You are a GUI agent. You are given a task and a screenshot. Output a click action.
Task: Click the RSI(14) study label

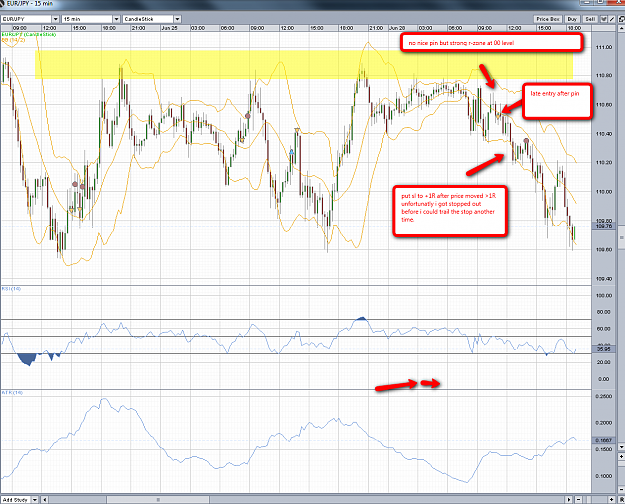(x=11, y=288)
